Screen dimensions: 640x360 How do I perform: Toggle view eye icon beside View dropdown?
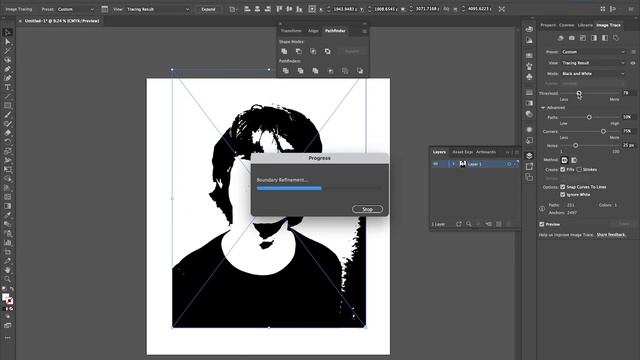click(x=633, y=63)
